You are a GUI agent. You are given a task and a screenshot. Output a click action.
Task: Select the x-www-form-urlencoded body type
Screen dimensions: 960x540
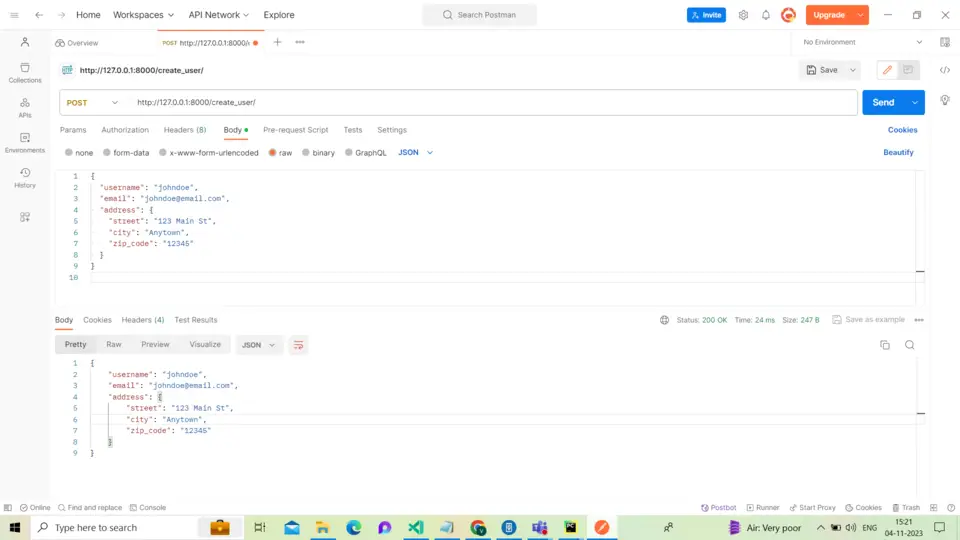tap(209, 152)
